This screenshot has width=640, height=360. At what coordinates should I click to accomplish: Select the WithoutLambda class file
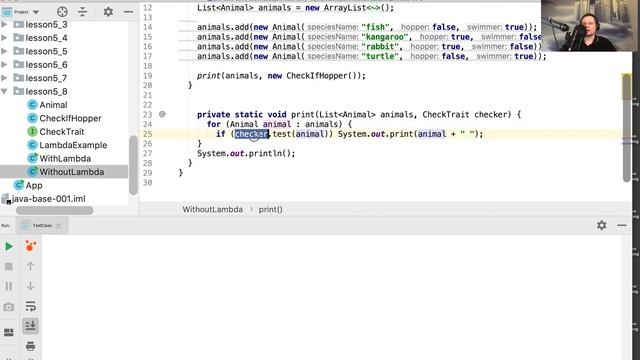pyautogui.click(x=64, y=172)
